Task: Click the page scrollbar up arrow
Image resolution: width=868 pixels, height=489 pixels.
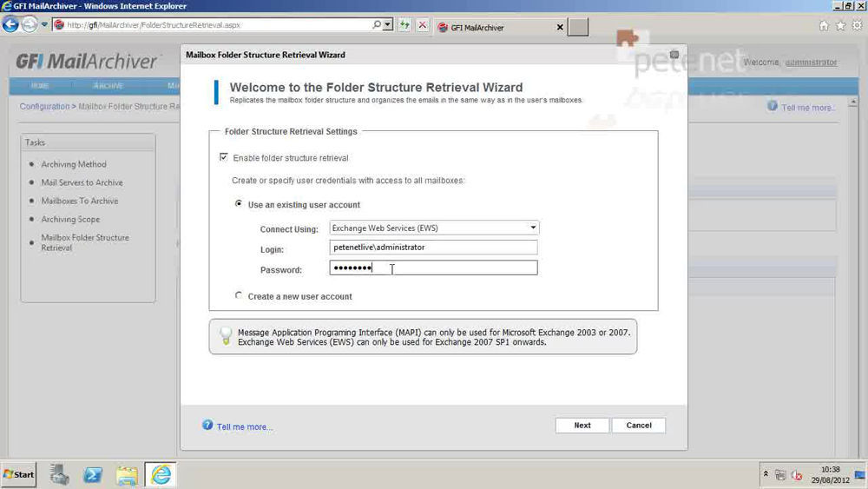Action: tap(853, 102)
